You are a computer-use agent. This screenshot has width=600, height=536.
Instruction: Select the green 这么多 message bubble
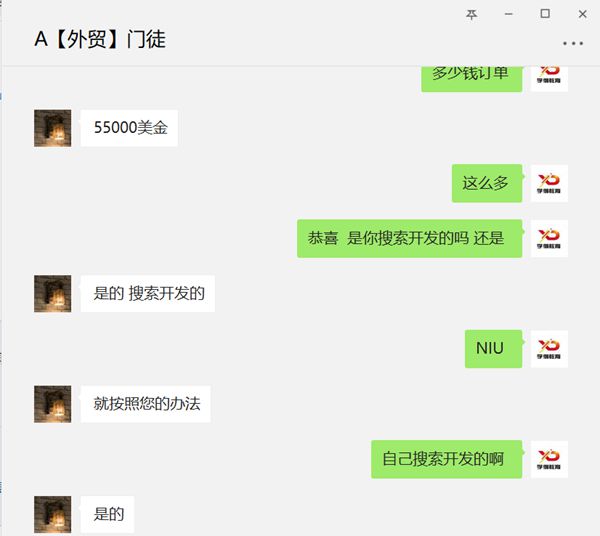tap(487, 183)
